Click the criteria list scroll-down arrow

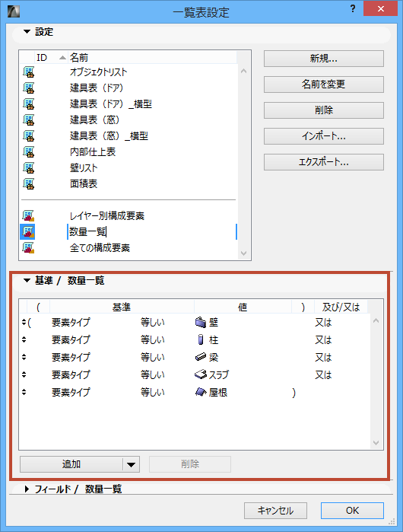pyautogui.click(x=376, y=442)
